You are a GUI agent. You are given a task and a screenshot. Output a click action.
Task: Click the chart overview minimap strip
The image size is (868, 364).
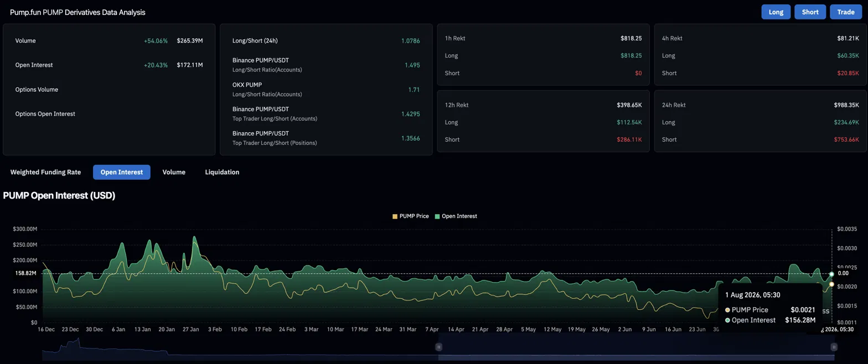pyautogui.click(x=437, y=347)
